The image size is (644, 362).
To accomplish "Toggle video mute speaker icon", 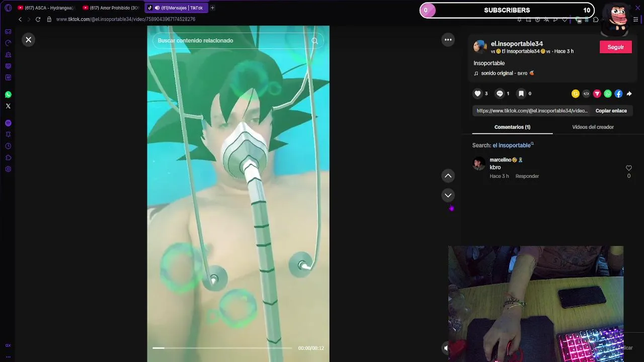I will click(446, 348).
